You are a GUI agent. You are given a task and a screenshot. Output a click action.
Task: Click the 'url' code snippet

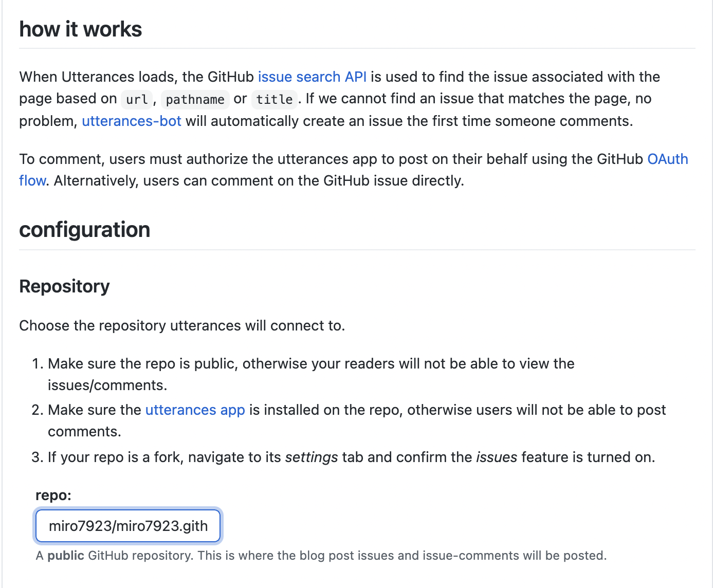tap(137, 99)
